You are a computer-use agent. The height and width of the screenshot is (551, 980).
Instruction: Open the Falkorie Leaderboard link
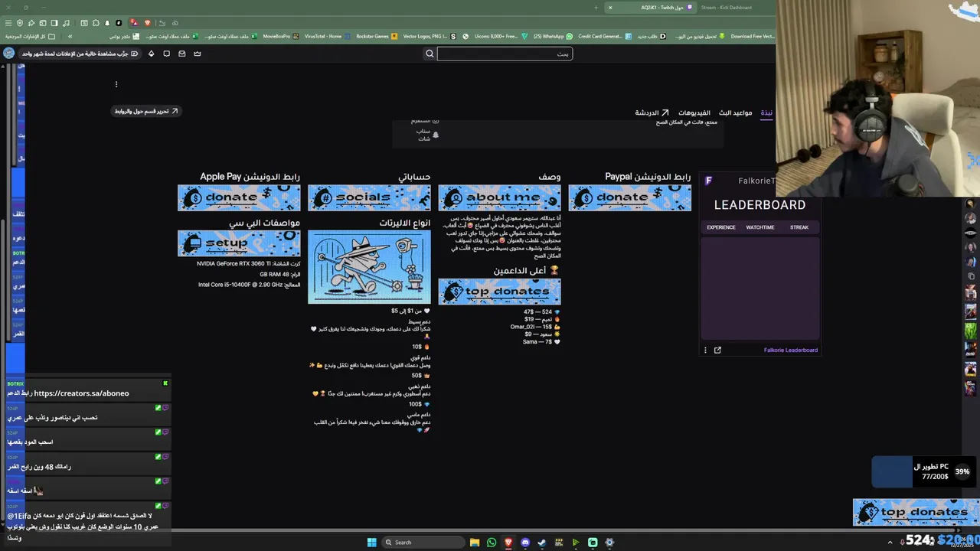tap(791, 350)
